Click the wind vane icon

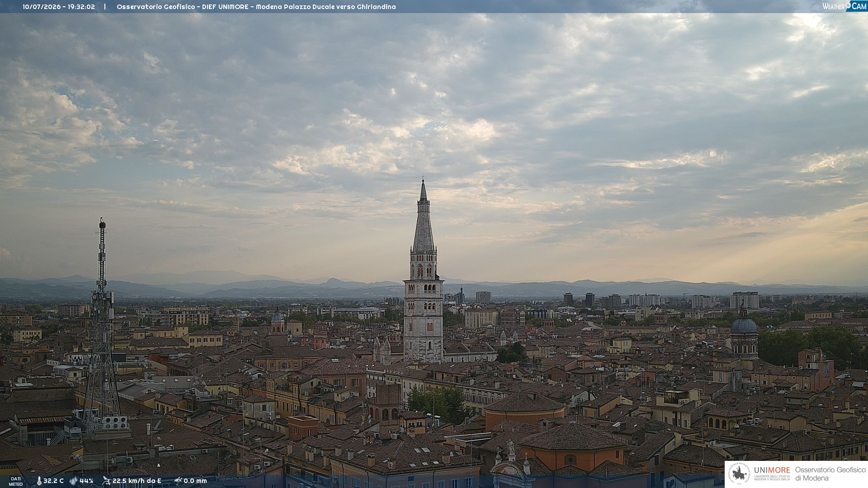coord(107,481)
